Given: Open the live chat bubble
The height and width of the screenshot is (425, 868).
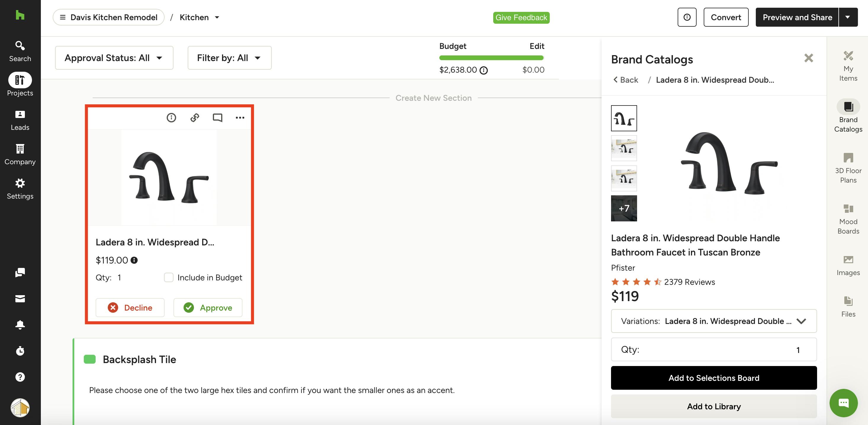Looking at the screenshot, I should (x=843, y=403).
